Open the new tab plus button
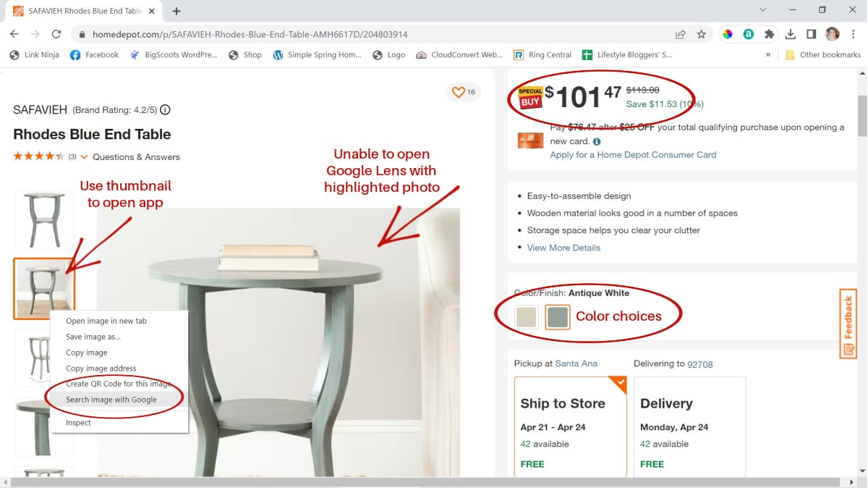 (176, 11)
